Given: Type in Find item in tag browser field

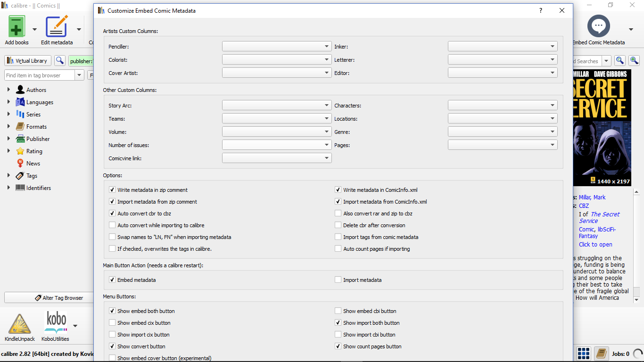Looking at the screenshot, I should click(40, 75).
